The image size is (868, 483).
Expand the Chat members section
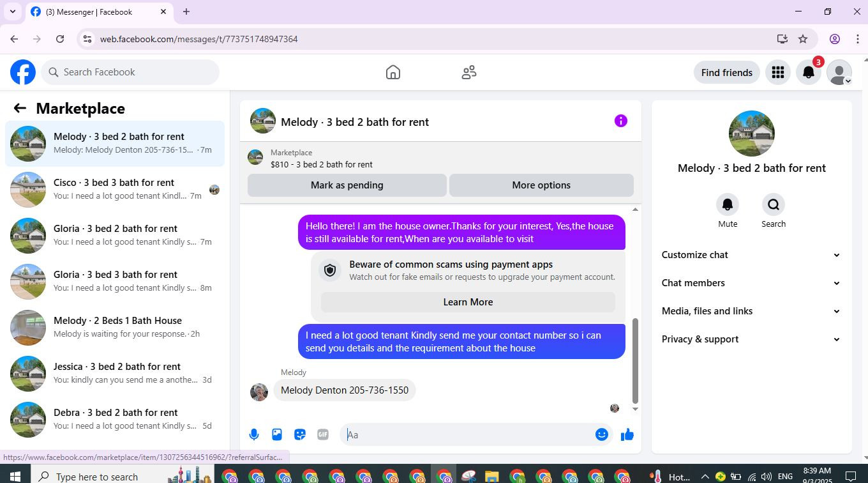(x=751, y=283)
